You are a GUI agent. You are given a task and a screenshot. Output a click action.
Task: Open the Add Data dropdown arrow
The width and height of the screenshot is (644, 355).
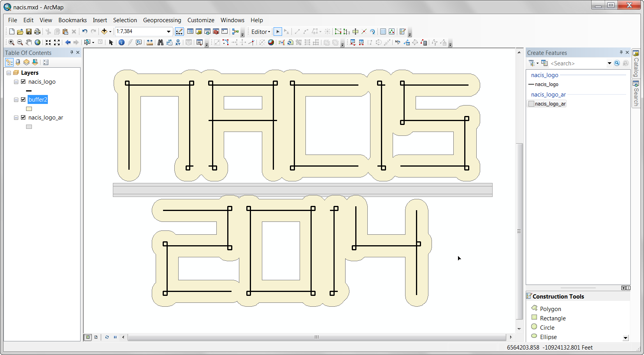coord(111,32)
